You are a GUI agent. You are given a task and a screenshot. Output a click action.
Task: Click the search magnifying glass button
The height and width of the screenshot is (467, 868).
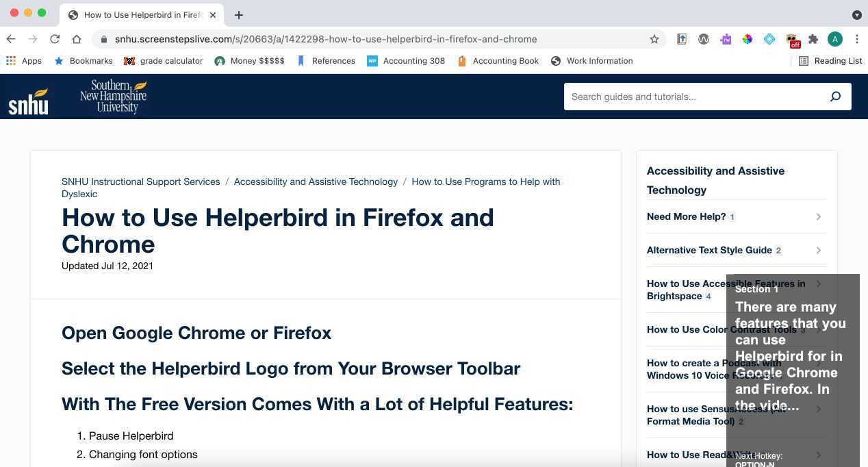835,97
